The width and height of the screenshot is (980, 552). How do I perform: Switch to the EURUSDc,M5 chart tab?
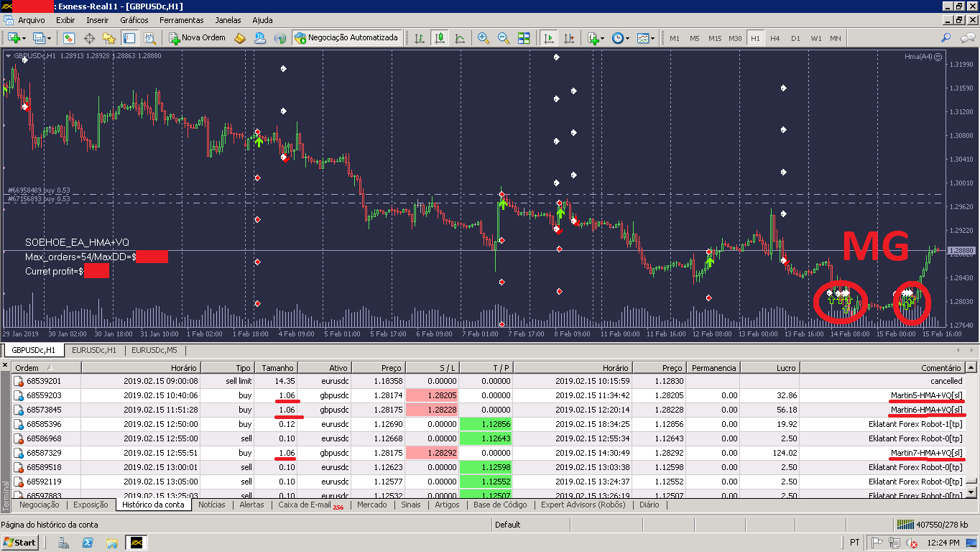(154, 350)
